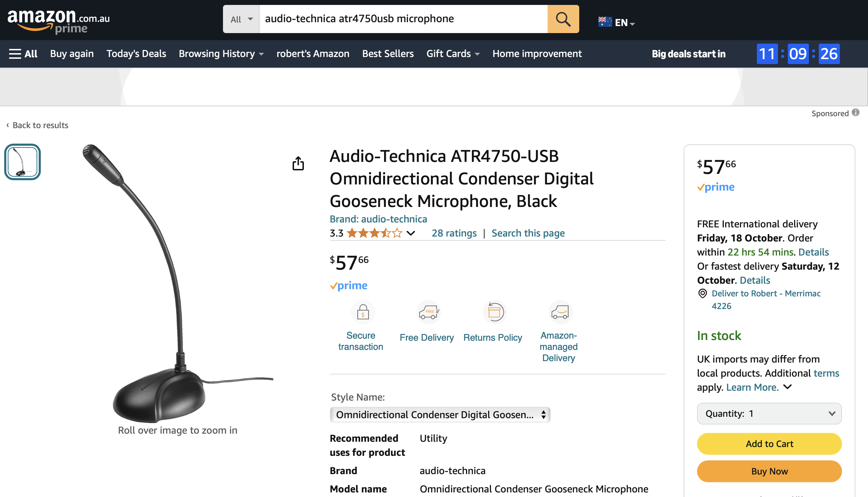The height and width of the screenshot is (497, 868).
Task: Expand the Style Name dropdown
Action: 440,415
